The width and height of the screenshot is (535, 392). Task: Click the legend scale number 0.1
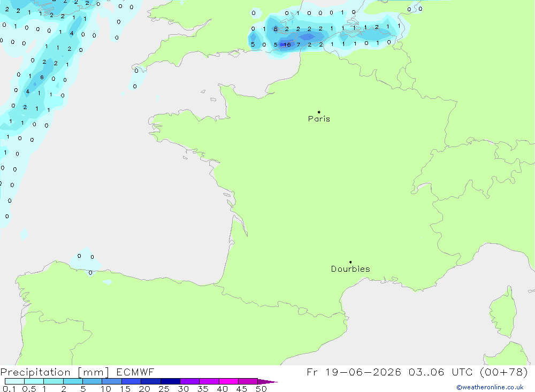[9, 389]
